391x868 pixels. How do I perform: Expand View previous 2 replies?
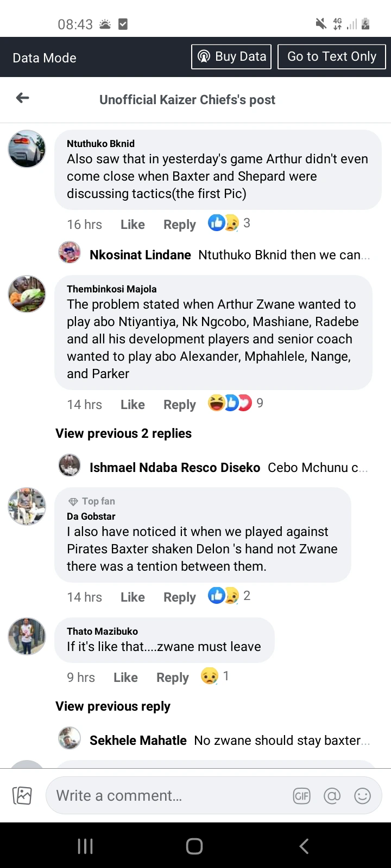click(123, 433)
